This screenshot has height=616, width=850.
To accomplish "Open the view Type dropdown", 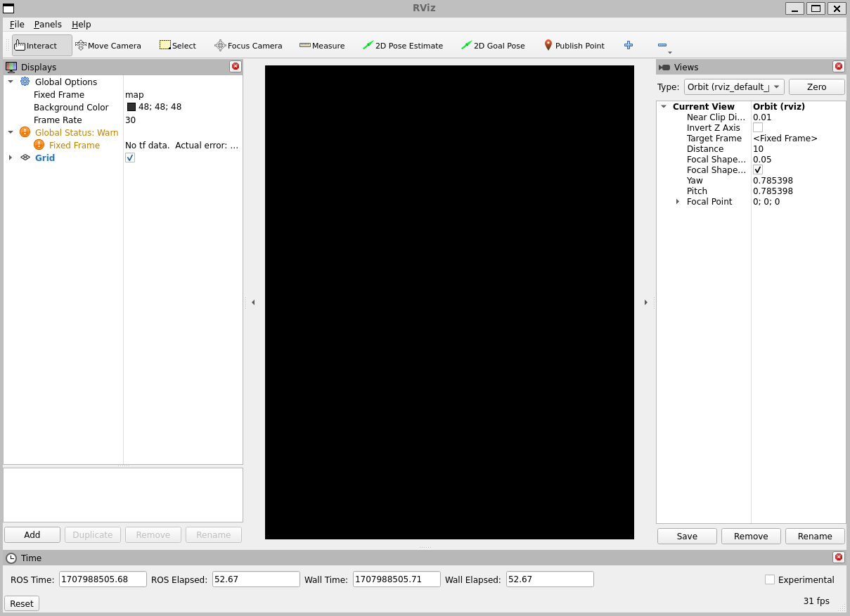I will 733,86.
